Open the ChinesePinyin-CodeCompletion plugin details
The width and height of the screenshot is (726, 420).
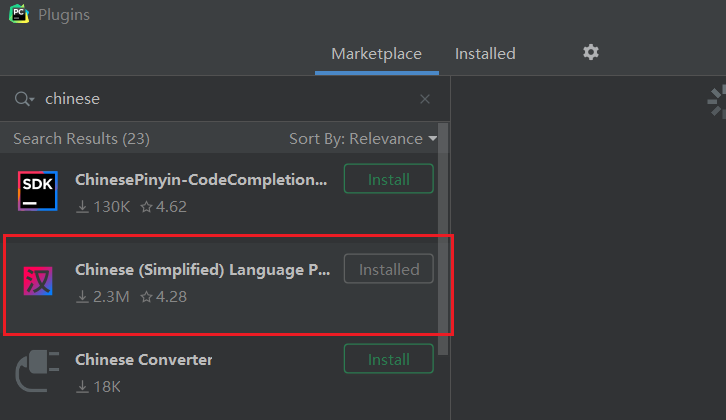[201, 180]
